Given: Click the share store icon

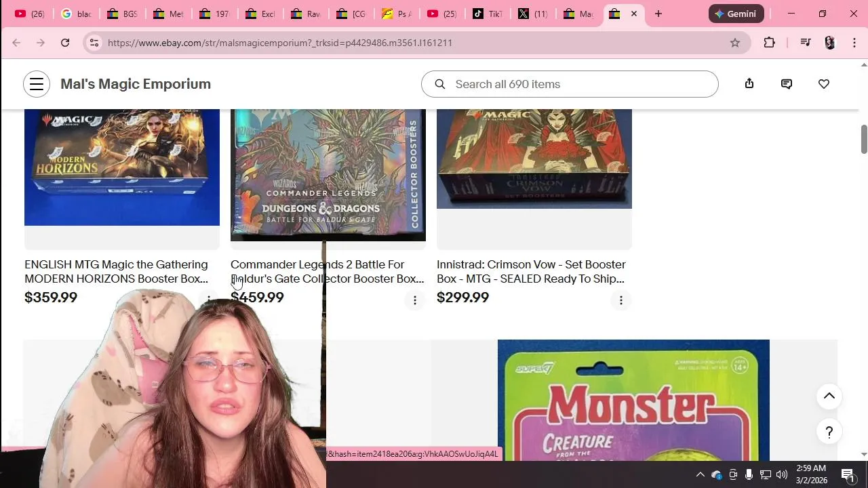Looking at the screenshot, I should point(749,83).
